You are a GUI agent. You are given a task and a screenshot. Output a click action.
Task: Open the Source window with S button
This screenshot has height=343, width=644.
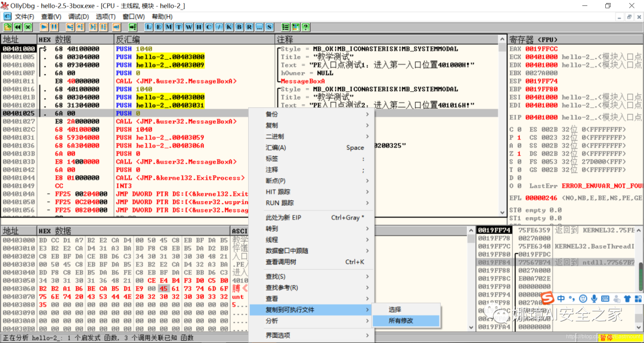pyautogui.click(x=270, y=27)
